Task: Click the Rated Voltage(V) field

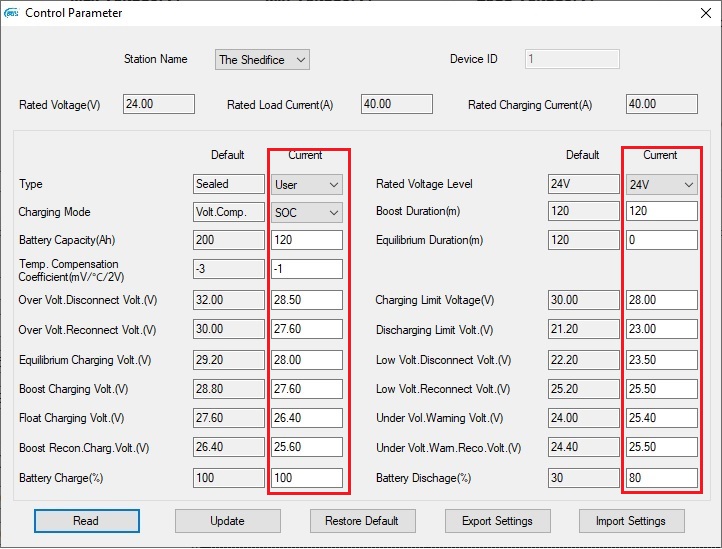Action: click(158, 104)
